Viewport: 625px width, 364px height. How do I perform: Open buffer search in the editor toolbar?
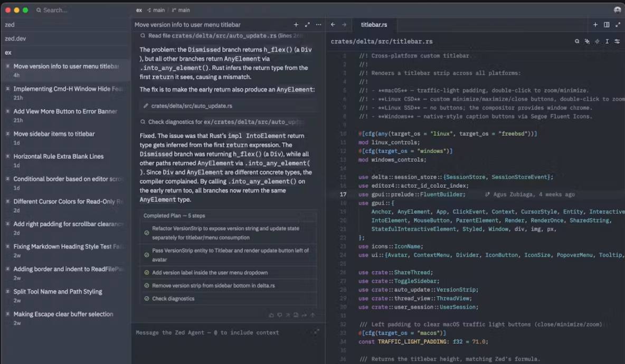tap(577, 41)
